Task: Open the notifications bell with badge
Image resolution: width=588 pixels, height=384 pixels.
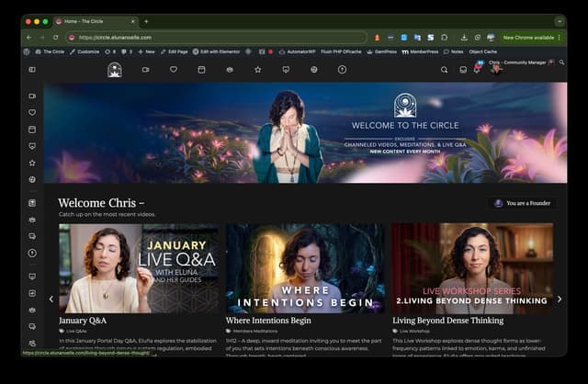Action: coord(477,69)
